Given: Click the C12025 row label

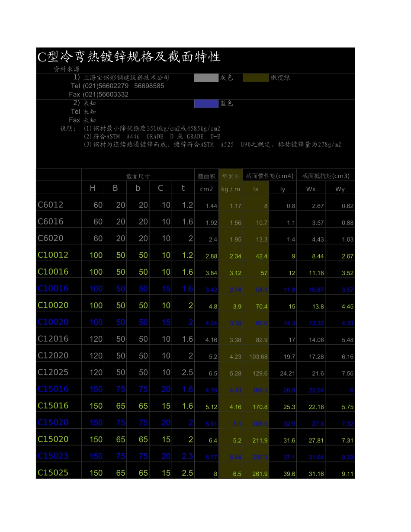Looking at the screenshot, I should [x=53, y=372].
